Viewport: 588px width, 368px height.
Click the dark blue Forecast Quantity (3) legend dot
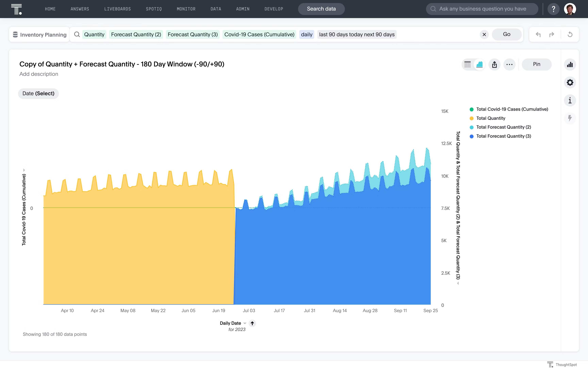[472, 136]
